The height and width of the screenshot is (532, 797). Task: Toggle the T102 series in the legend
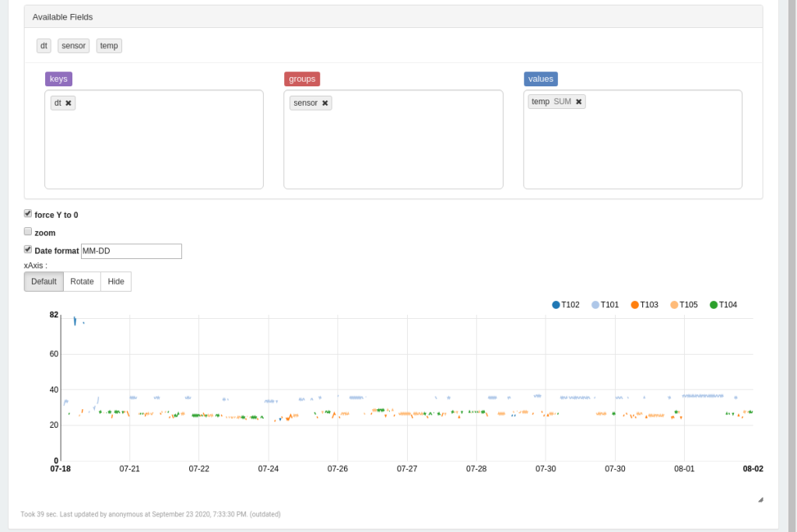point(566,305)
